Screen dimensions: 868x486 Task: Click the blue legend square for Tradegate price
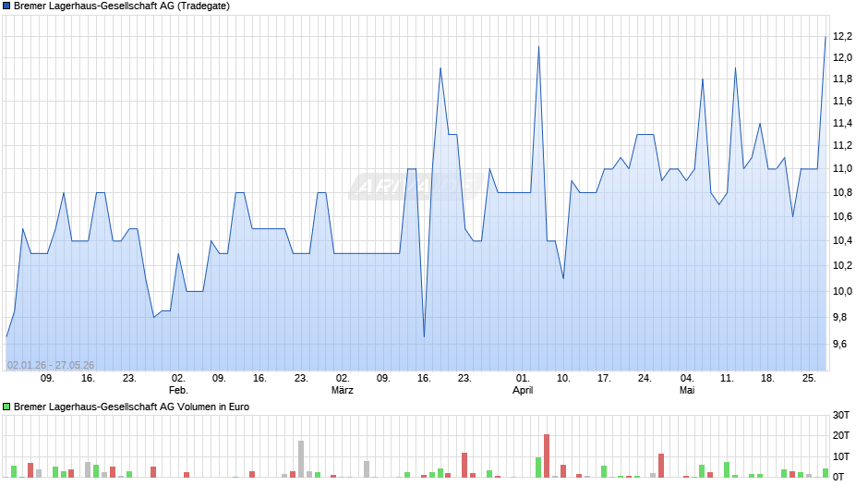pos(6,6)
